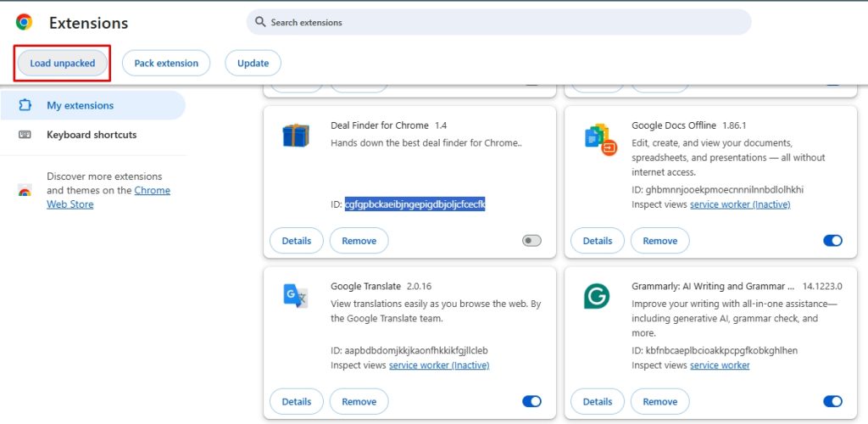Open Details for Deal Finder for Chrome
The image size is (868, 424).
click(x=296, y=241)
